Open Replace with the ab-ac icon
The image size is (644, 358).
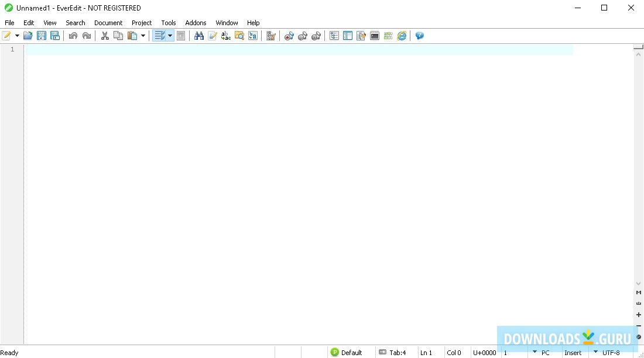coord(226,36)
